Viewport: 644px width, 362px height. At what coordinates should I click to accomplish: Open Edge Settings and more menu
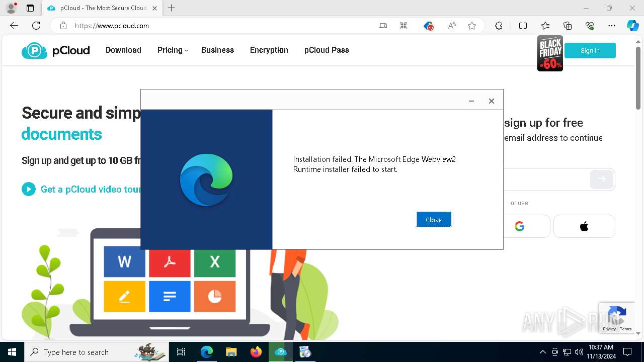612,26
